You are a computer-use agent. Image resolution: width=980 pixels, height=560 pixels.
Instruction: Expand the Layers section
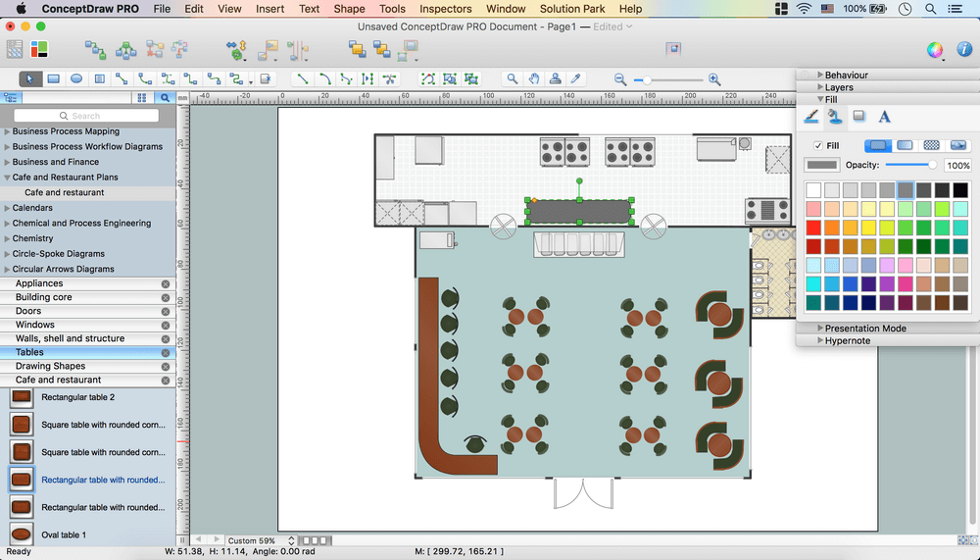click(839, 87)
